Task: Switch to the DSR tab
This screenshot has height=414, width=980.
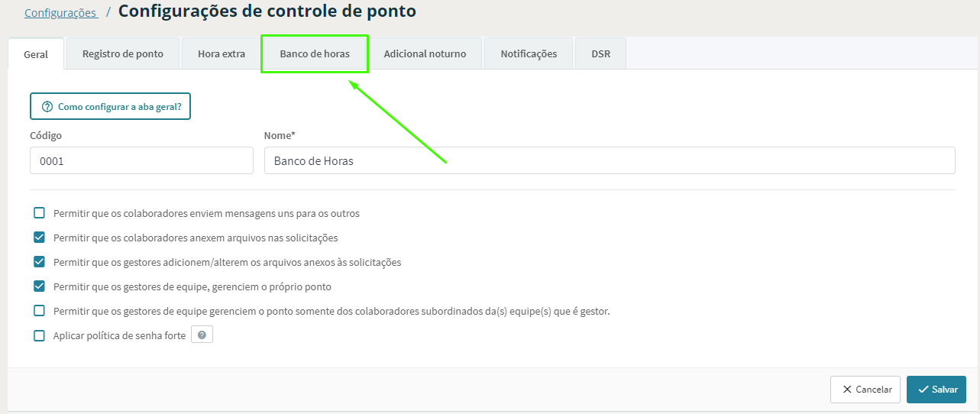Action: [600, 54]
